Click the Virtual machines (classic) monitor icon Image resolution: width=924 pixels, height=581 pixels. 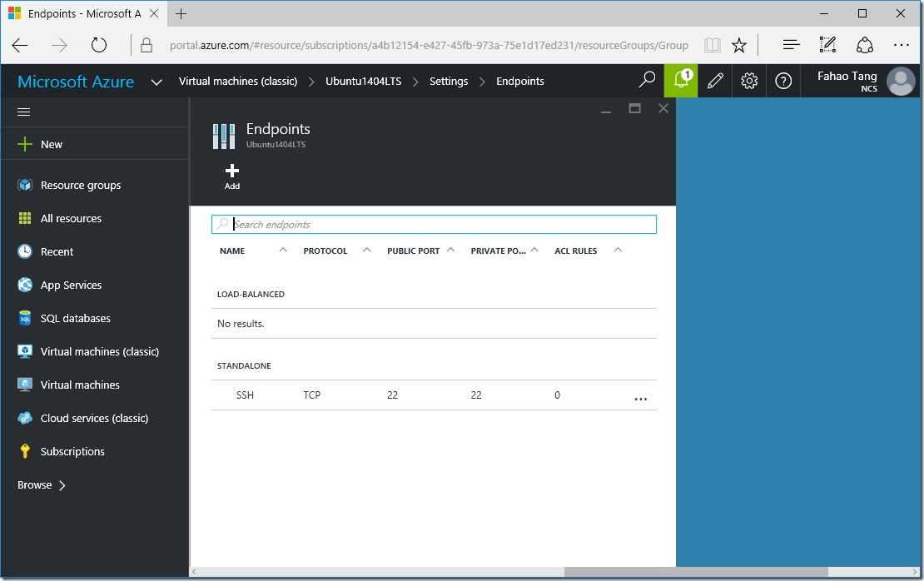pyautogui.click(x=25, y=352)
